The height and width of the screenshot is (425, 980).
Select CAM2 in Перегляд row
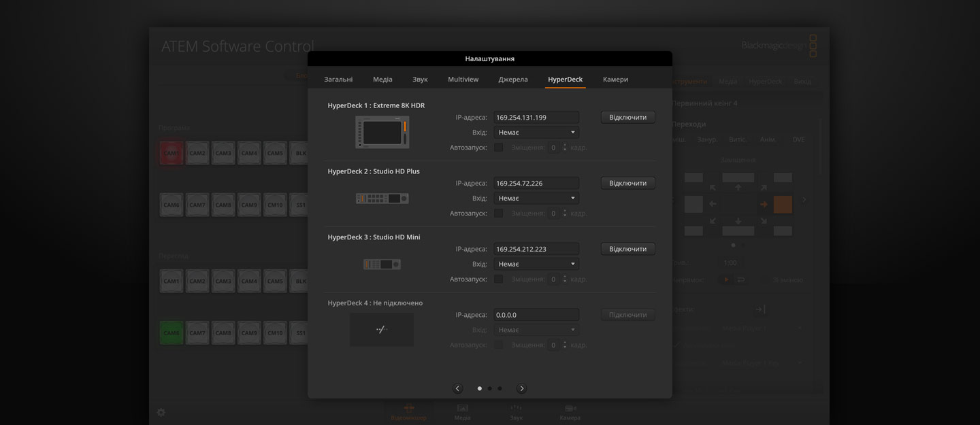[x=197, y=281]
